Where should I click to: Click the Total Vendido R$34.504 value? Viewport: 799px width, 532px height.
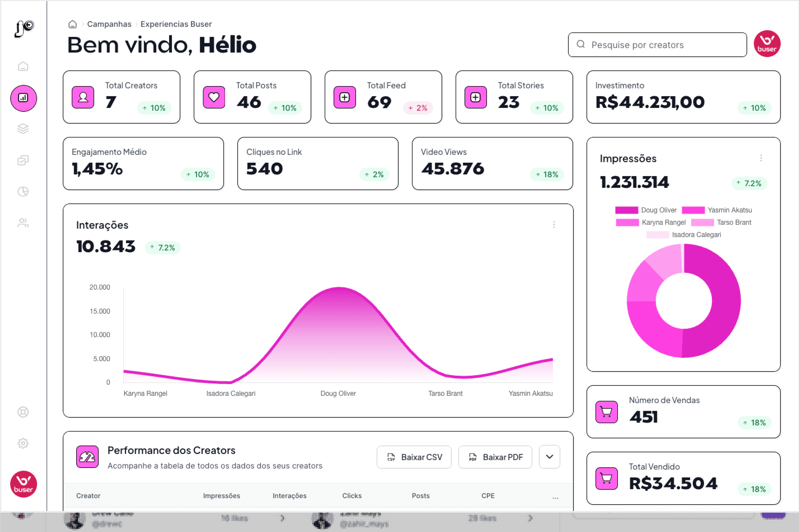coord(673,483)
